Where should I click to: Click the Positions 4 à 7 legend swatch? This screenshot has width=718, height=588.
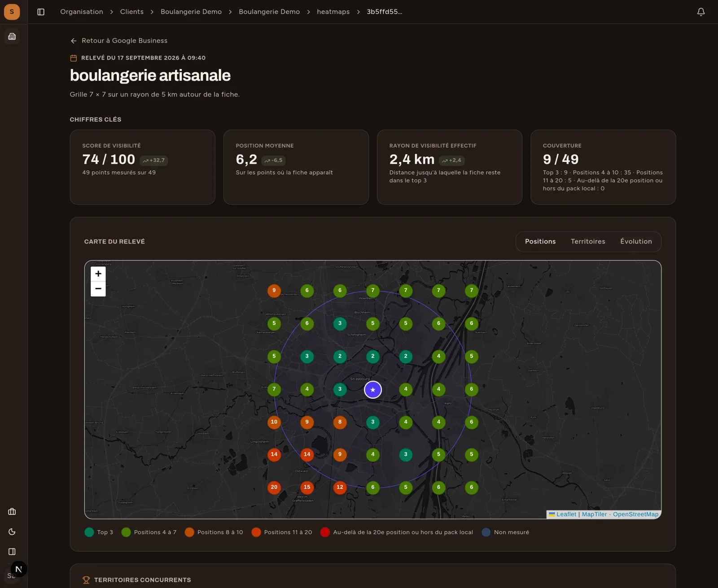pos(126,532)
